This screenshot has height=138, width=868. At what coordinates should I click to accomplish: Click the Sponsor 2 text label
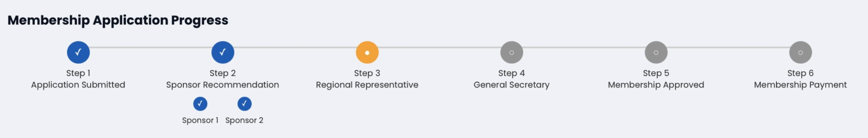pyautogui.click(x=244, y=120)
